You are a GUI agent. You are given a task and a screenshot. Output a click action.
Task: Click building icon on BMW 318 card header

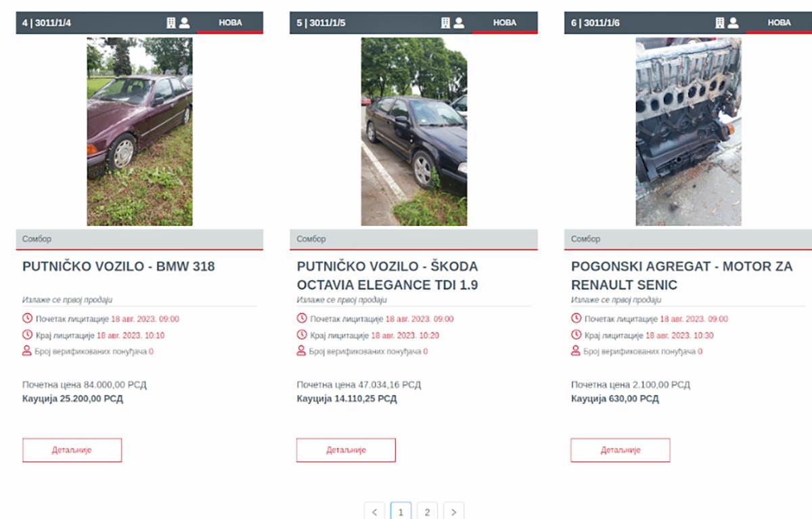[x=171, y=22]
